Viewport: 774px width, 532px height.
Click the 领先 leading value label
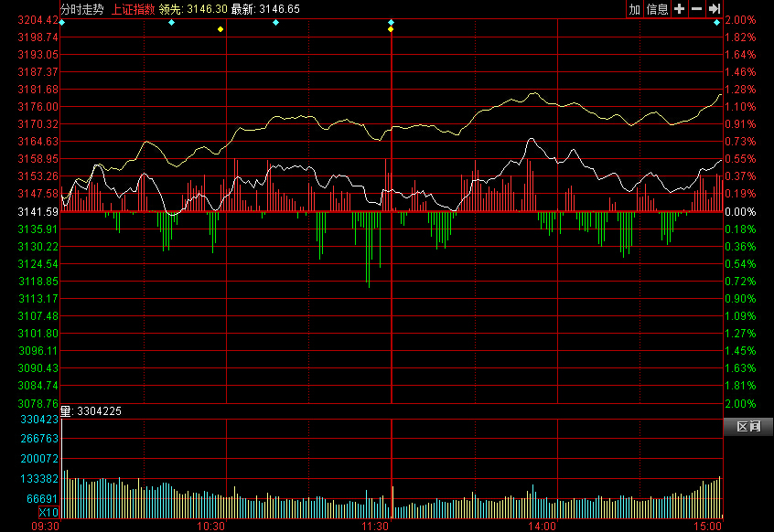coord(169,8)
